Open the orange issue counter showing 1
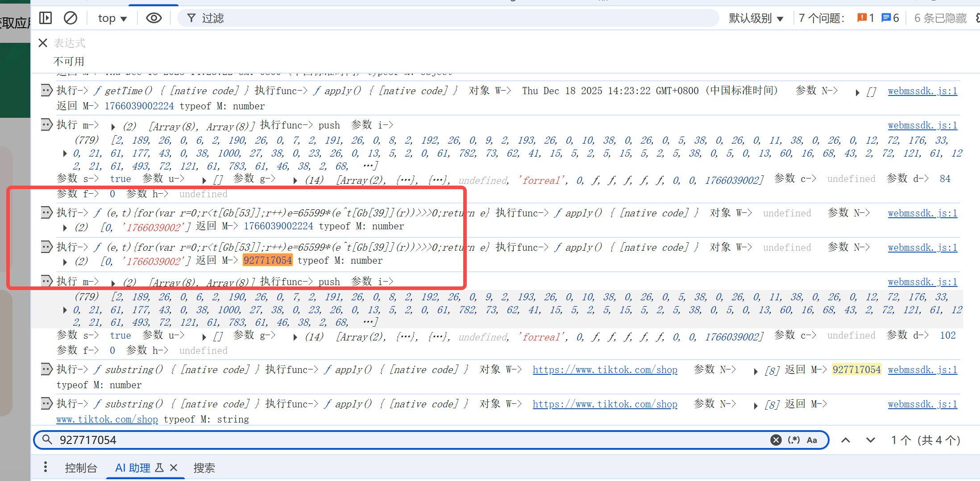This screenshot has height=481, width=980. [866, 18]
